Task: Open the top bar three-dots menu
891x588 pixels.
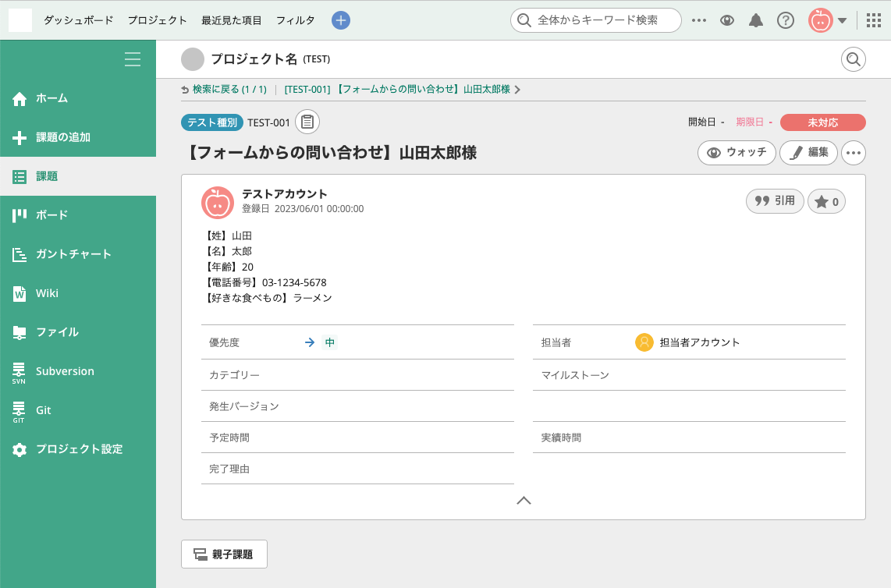Action: [699, 20]
